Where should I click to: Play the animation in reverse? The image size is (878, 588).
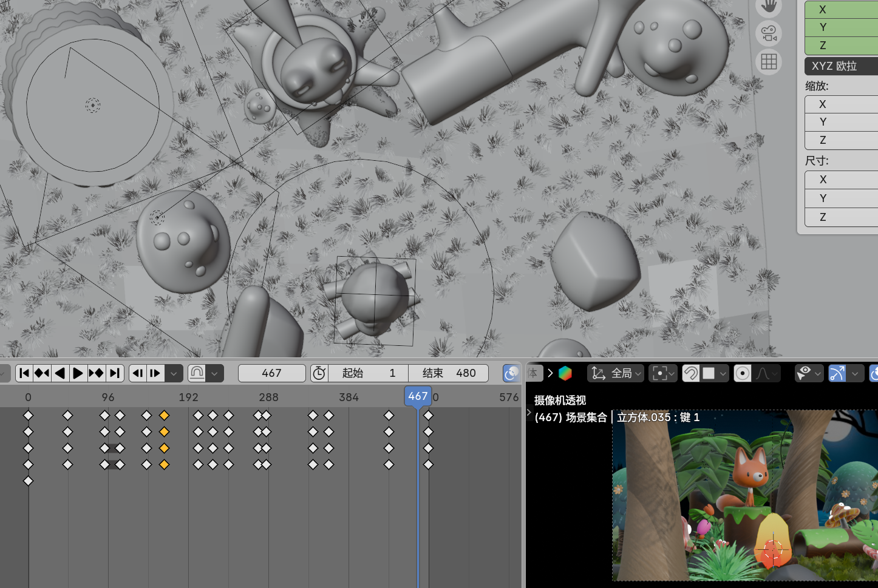pos(60,373)
